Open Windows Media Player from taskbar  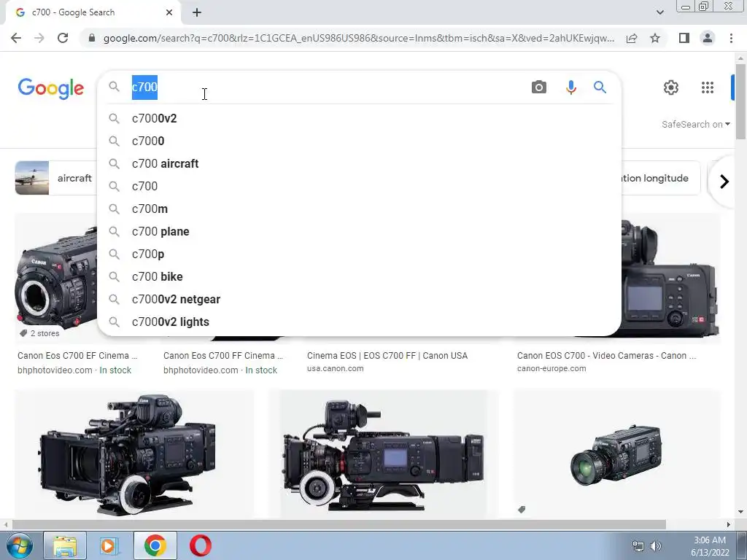point(109,545)
